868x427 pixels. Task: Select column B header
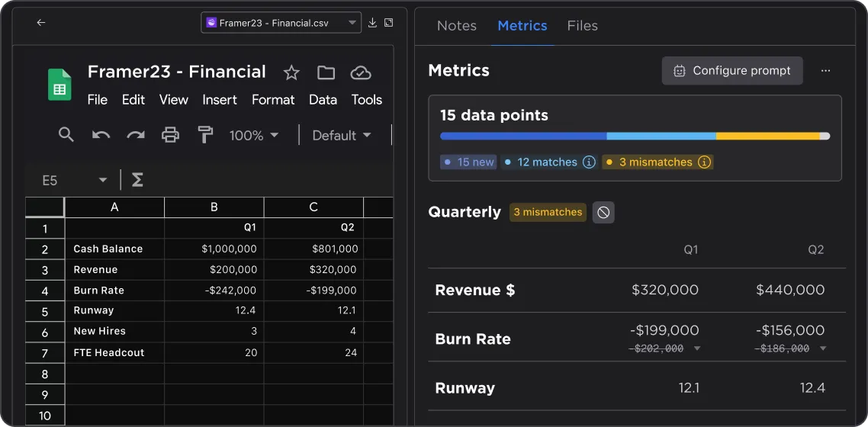(x=214, y=207)
